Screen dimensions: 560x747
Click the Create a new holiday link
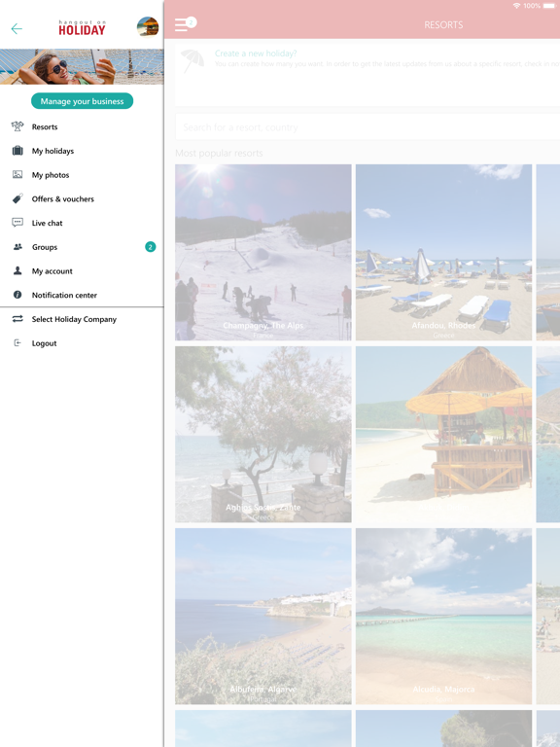point(256,53)
